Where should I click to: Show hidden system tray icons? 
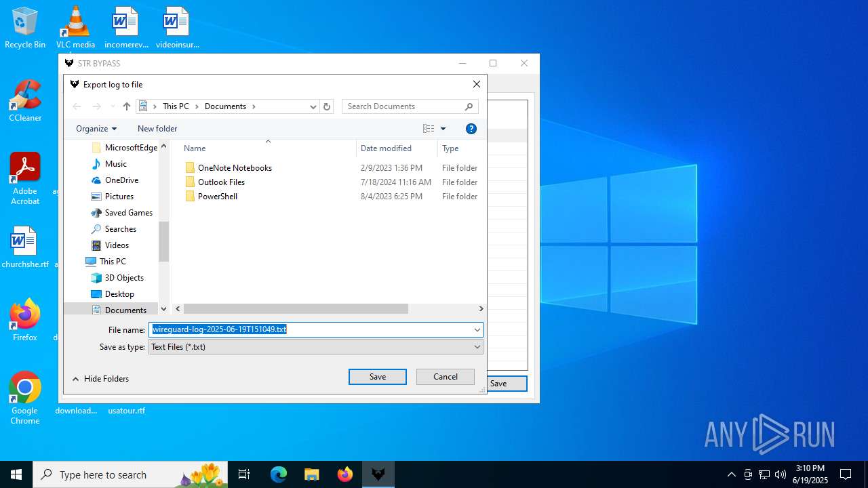click(x=731, y=474)
